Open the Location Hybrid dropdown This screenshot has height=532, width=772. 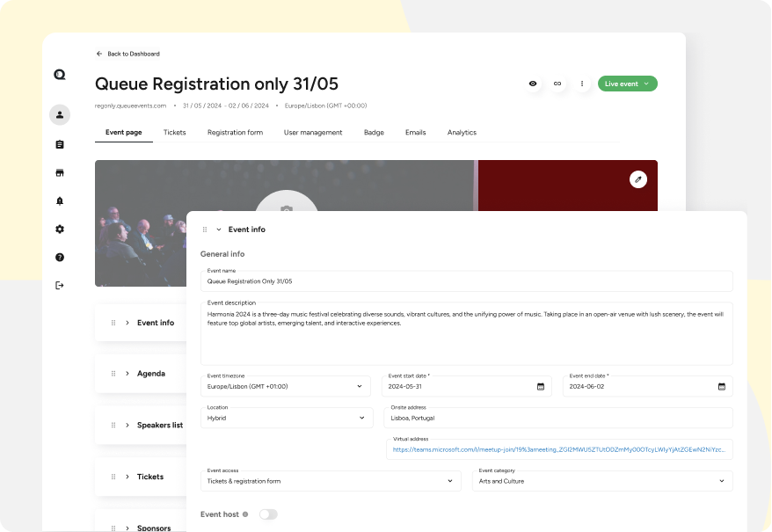click(x=287, y=419)
